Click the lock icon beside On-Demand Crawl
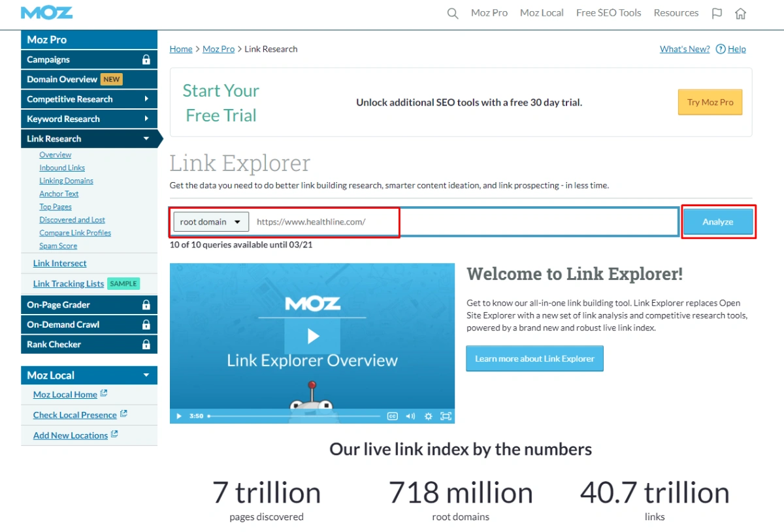 [146, 324]
